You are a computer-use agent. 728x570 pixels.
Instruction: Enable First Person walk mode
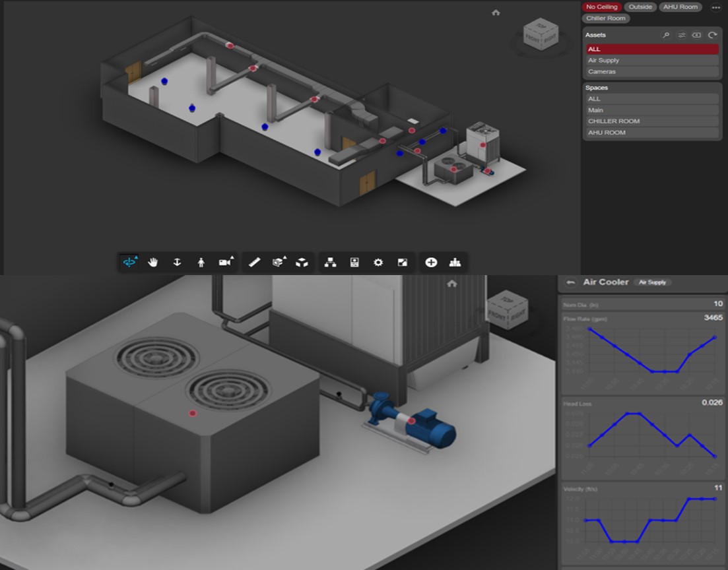pyautogui.click(x=201, y=263)
